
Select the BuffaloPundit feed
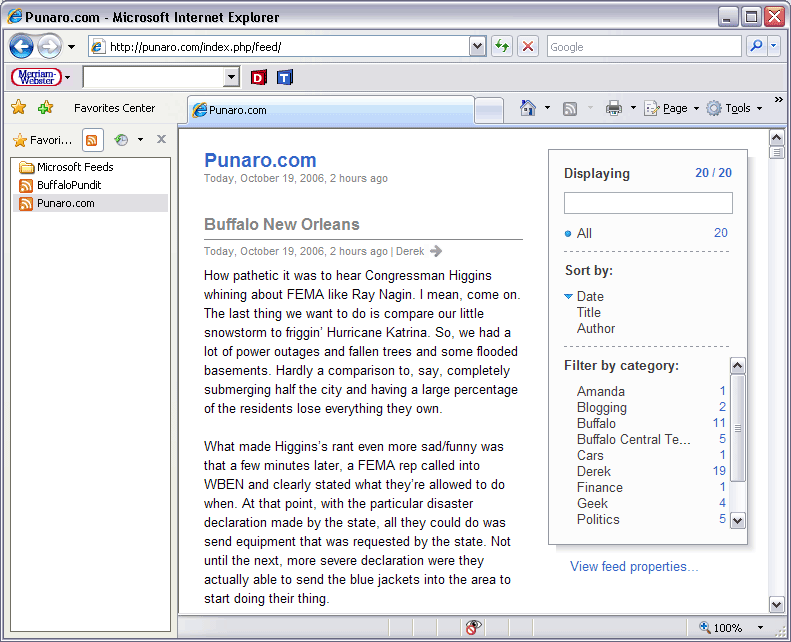(x=60, y=185)
